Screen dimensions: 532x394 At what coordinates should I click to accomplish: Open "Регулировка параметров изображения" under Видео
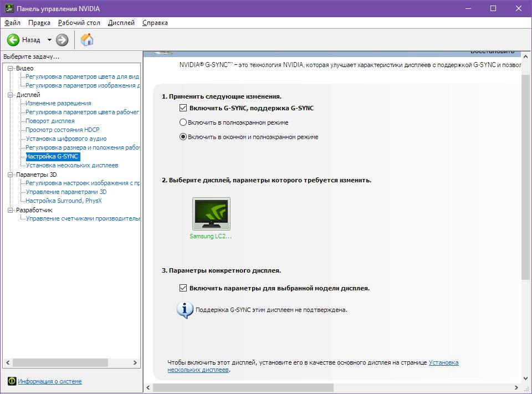coord(83,85)
